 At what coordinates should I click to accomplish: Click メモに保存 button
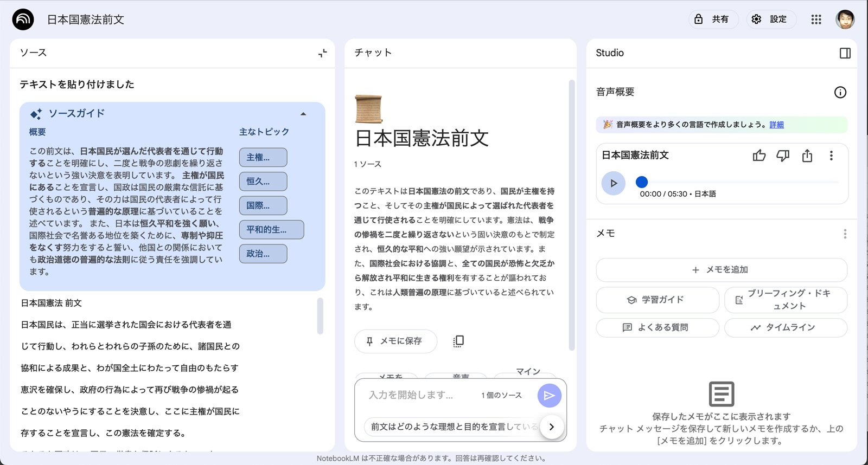click(x=395, y=341)
